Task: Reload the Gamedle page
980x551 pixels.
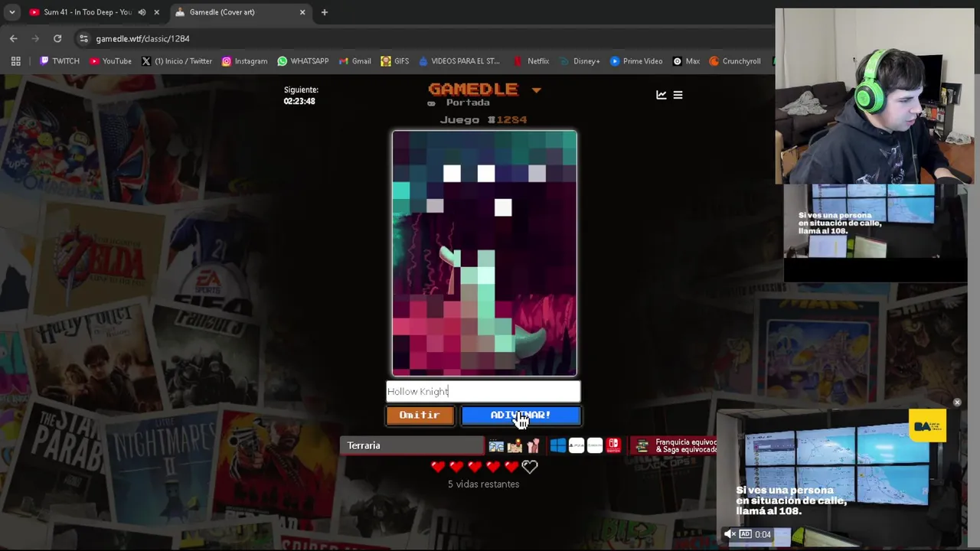Action: 57,38
